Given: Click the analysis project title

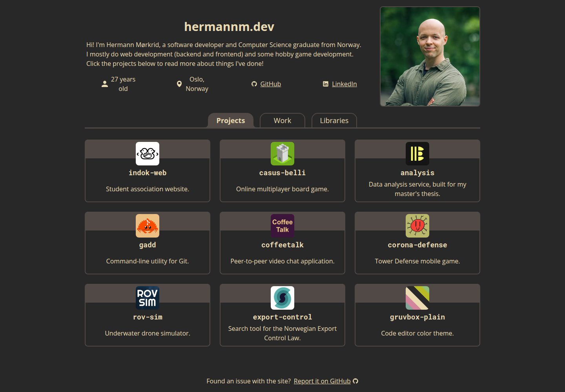Looking at the screenshot, I should coord(417,173).
